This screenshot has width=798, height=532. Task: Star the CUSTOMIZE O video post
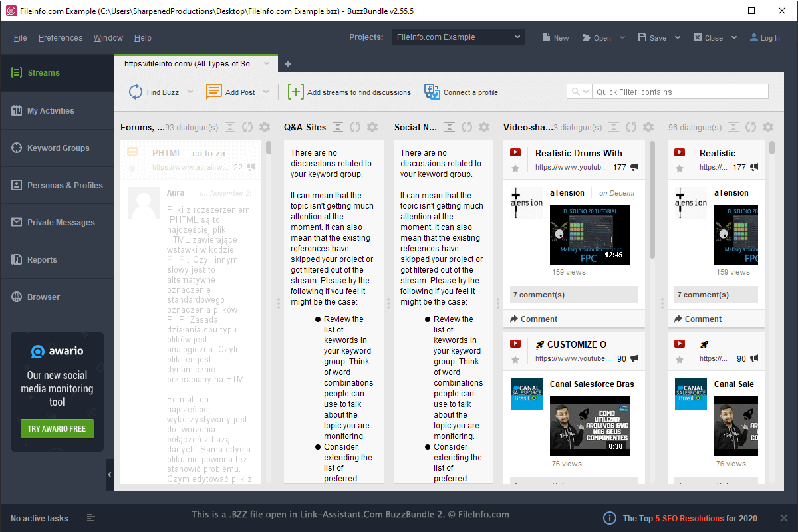point(515,360)
